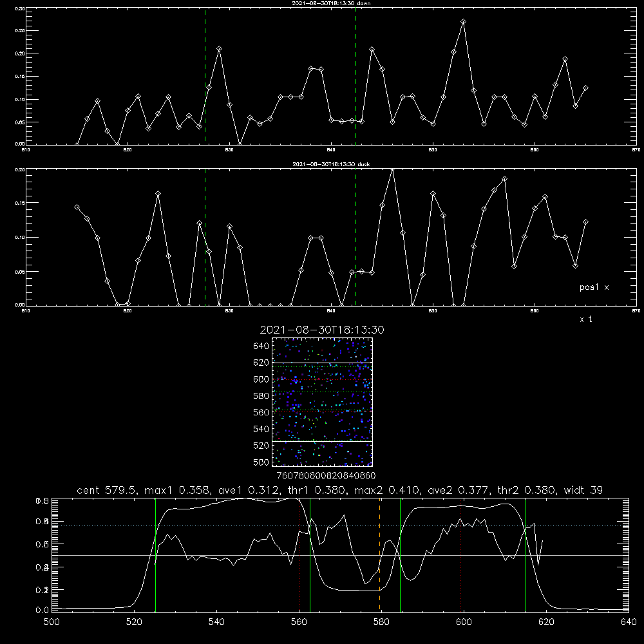Screen dimensions: 644x644
Task: Click the red dotted vertical line near 599 in the bottom plot
Action: (x=460, y=554)
